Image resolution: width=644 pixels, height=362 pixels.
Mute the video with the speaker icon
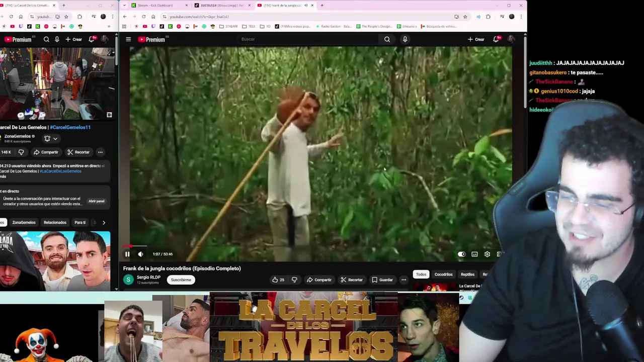pyautogui.click(x=140, y=254)
